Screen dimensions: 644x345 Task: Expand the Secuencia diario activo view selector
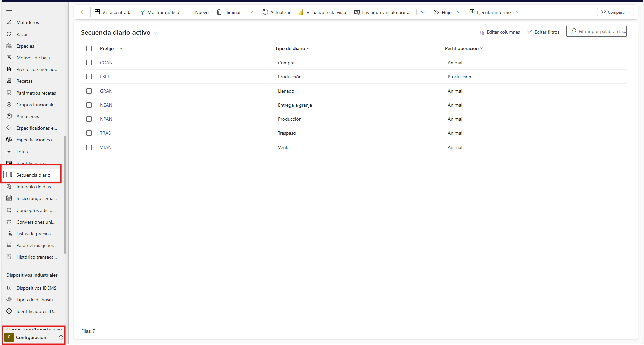[155, 33]
